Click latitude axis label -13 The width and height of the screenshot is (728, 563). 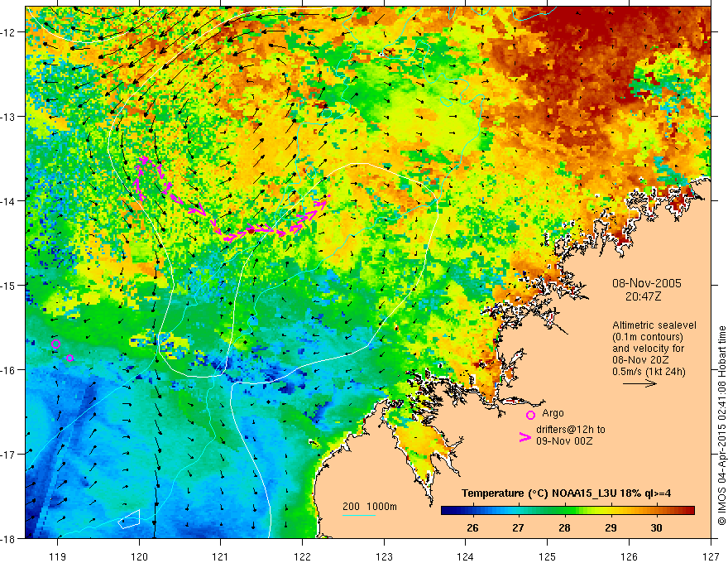pyautogui.click(x=8, y=117)
